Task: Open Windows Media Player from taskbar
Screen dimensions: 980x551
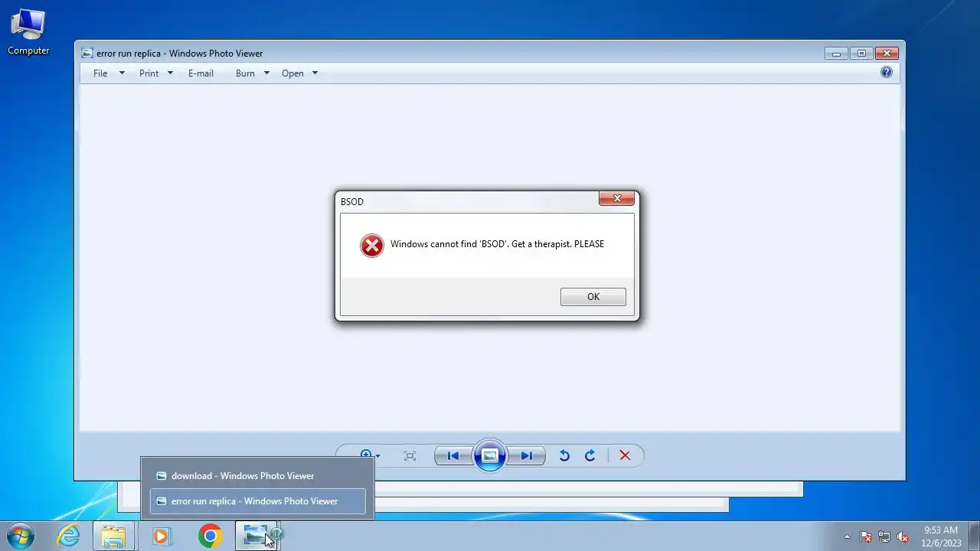Action: [x=161, y=536]
